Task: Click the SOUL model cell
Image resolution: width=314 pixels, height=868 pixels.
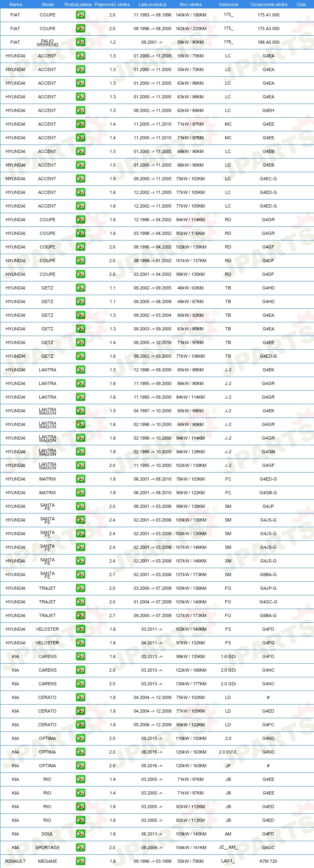Action: coord(47,834)
